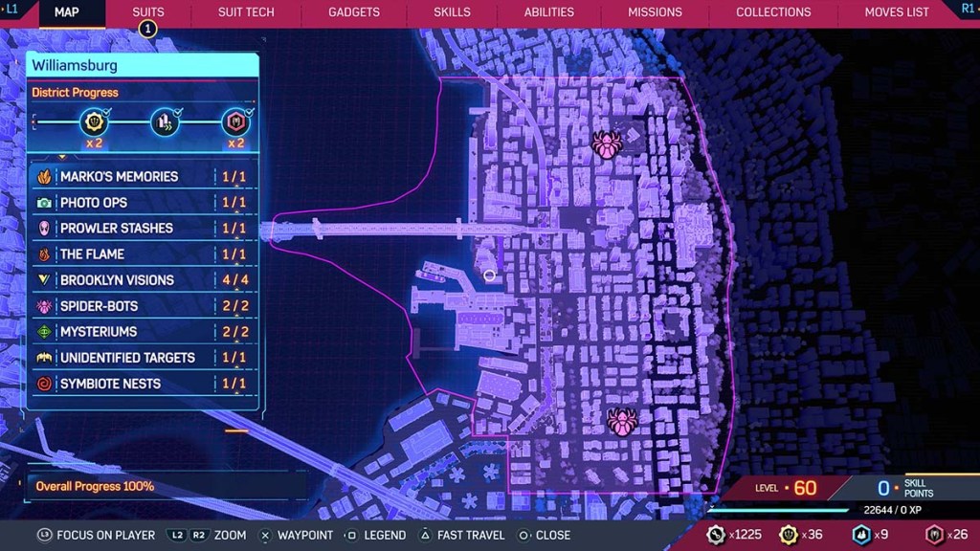
Task: Open the Gadgets tab
Action: [x=352, y=12]
